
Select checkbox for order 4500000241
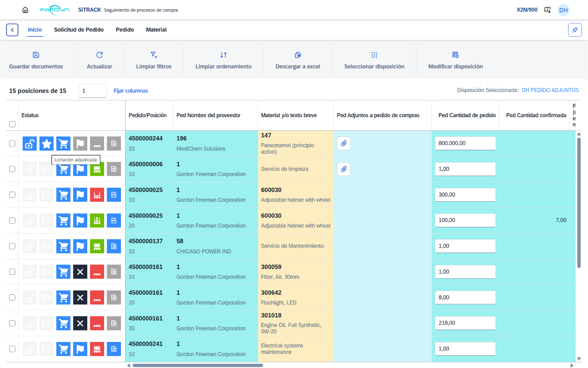12,349
